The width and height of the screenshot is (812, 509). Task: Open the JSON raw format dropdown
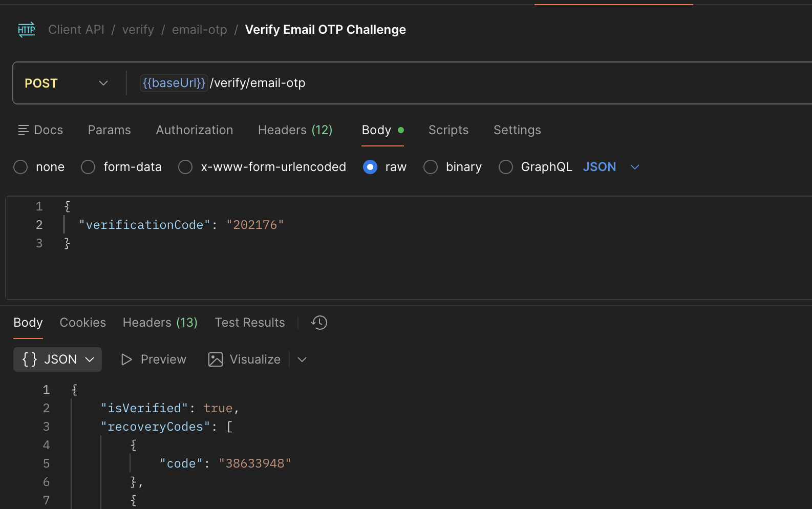click(x=611, y=167)
